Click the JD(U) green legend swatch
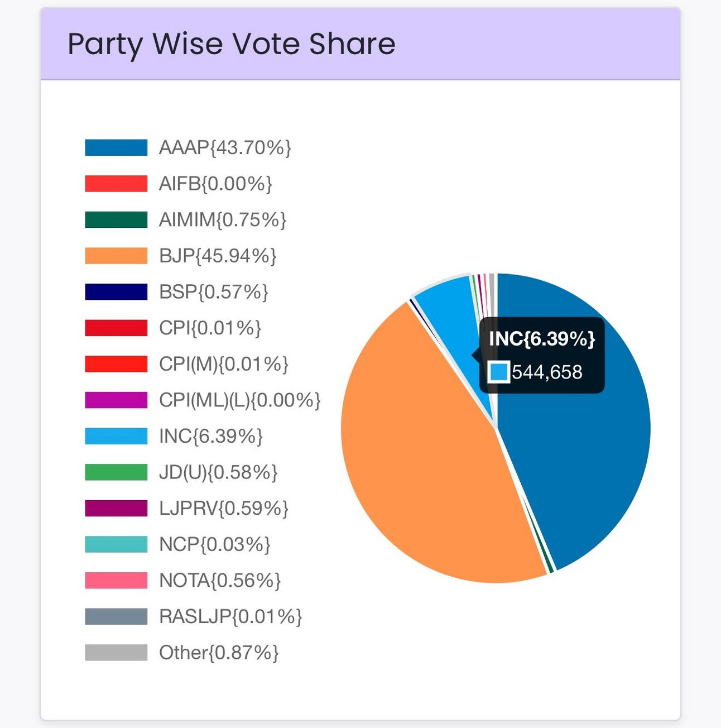 [116, 472]
